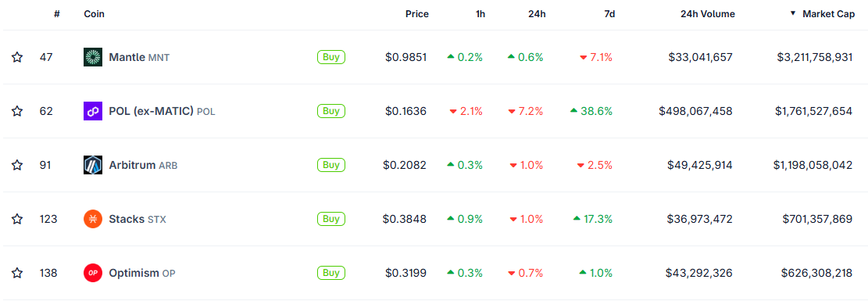
Task: Toggle the star next to POL (ex-MATIC)
Action: pyautogui.click(x=17, y=111)
